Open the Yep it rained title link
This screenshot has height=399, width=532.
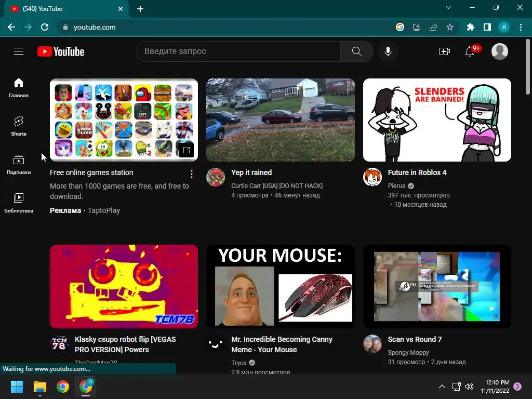click(x=251, y=172)
